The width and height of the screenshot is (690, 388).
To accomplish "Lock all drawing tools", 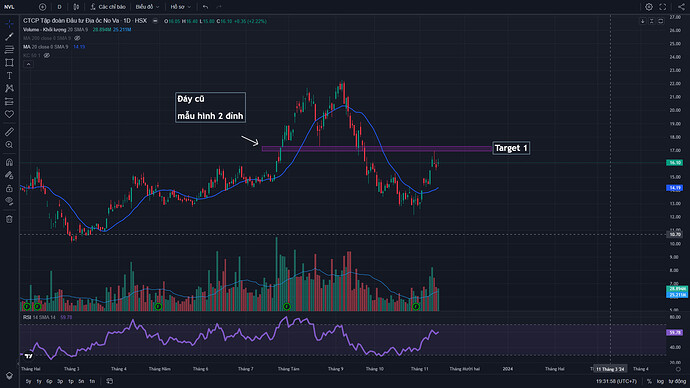I will point(9,188).
